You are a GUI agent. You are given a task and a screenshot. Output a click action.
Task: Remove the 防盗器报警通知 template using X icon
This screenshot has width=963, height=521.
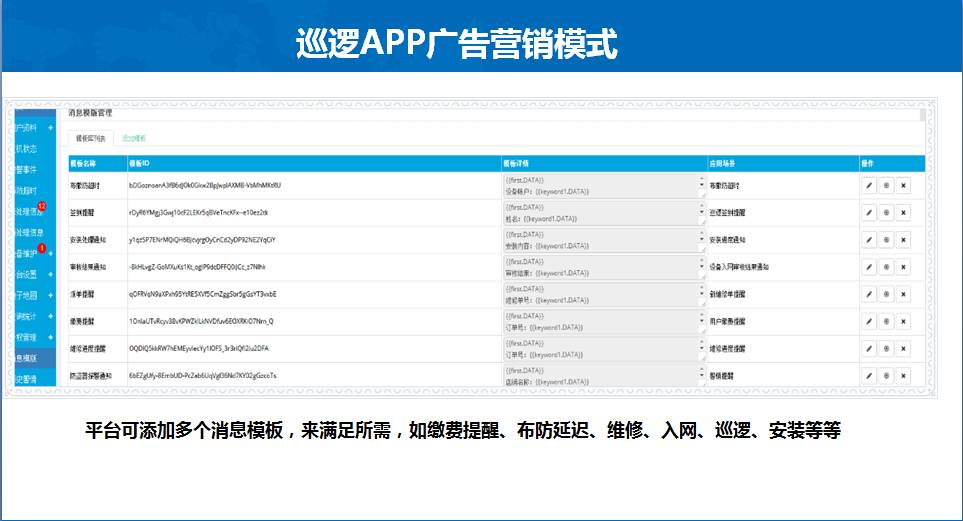903,375
